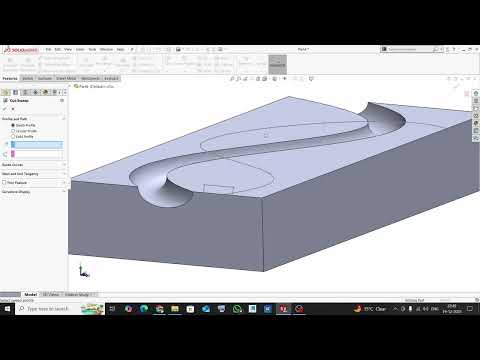Click the Cut Sweep help icon in the panel header
Screen dimensions: 480x360
click(62, 100)
